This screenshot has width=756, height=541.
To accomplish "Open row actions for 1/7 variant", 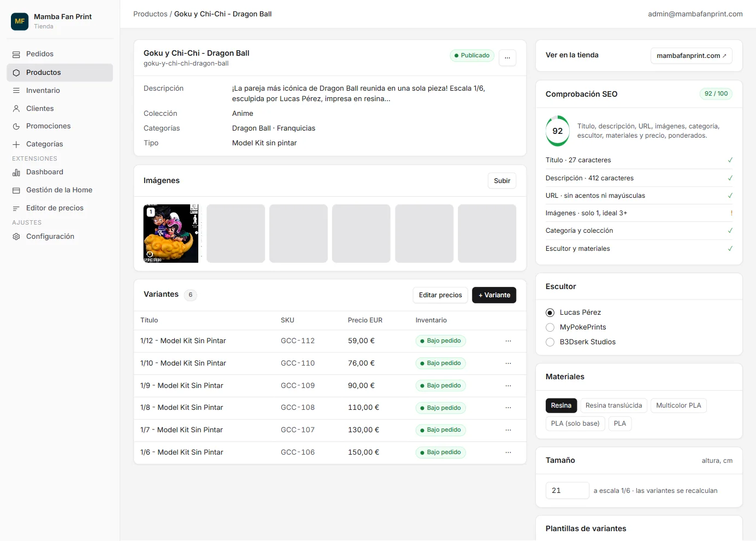I will click(508, 430).
